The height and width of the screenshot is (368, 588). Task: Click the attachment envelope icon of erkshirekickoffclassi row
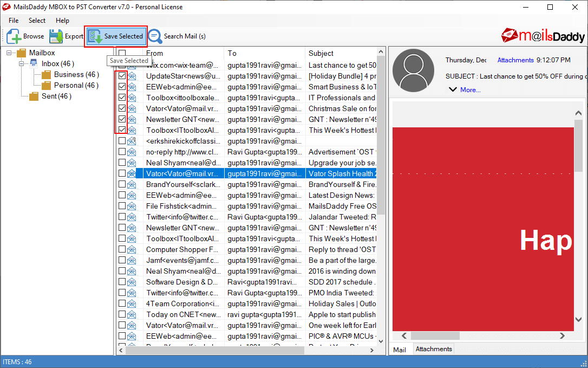pos(132,141)
